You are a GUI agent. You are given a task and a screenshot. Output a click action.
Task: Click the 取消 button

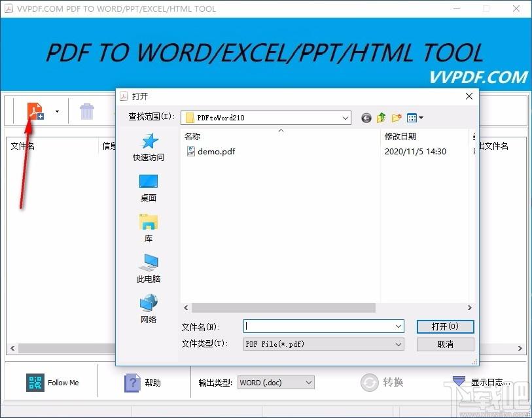(x=445, y=344)
